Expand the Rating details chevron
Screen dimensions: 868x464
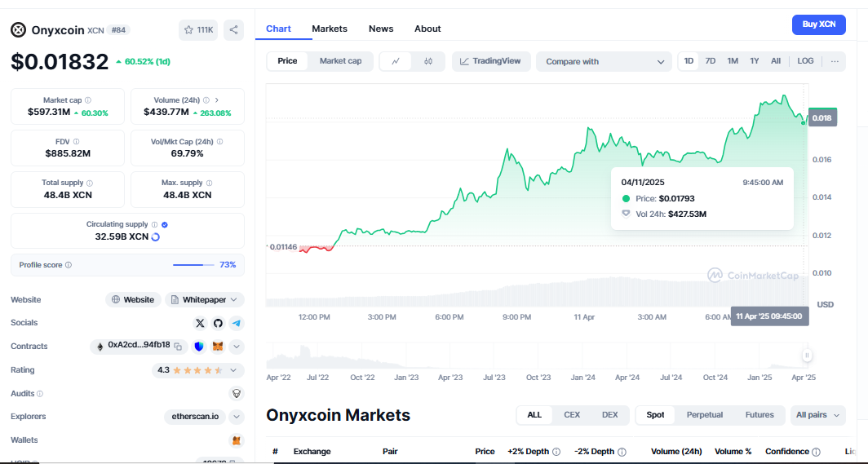coord(233,370)
